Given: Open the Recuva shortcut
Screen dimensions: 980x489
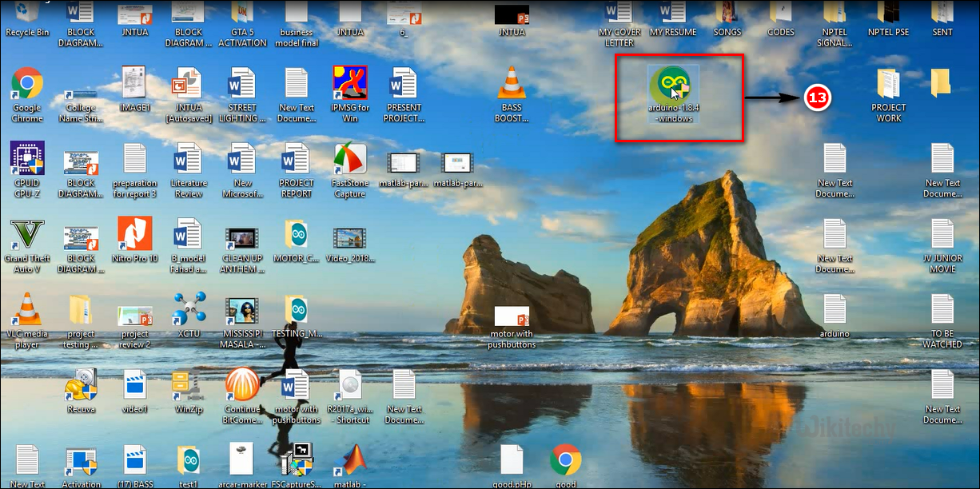Looking at the screenshot, I should coord(81,385).
